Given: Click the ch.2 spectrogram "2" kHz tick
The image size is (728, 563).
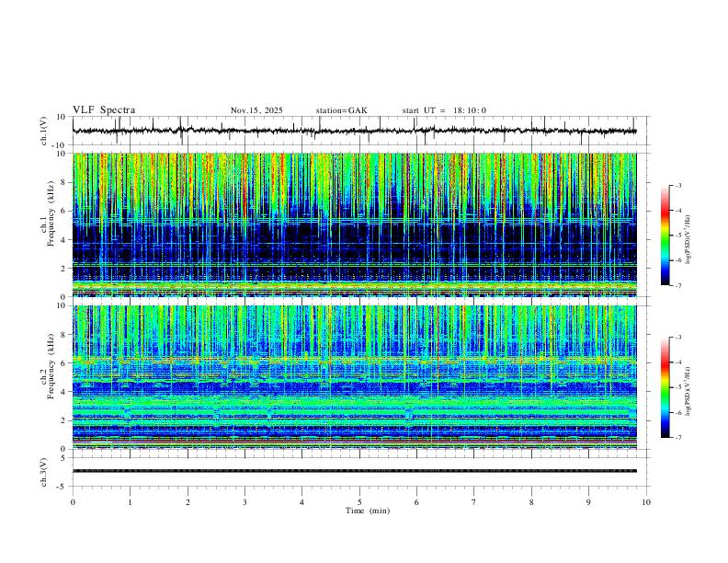Looking at the screenshot, I should pyautogui.click(x=64, y=420).
